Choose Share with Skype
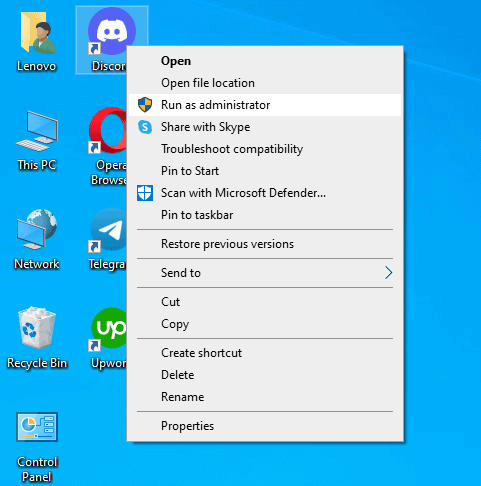This screenshot has width=481, height=486. point(265,127)
